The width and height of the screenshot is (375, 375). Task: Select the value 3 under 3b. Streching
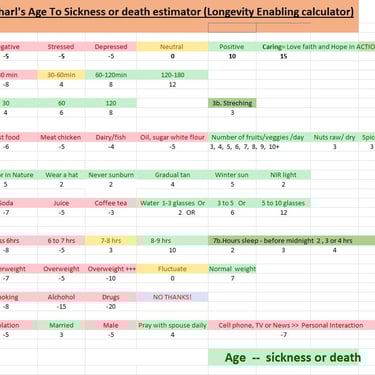(232, 113)
